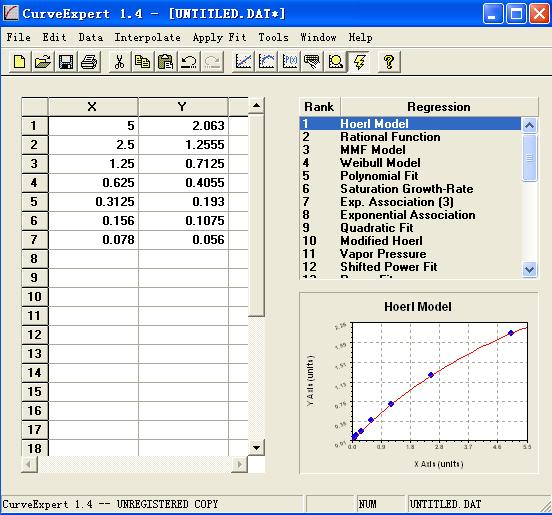Select row header 8 in data grid
Viewport: 552px width, 515px height.
pyautogui.click(x=34, y=259)
